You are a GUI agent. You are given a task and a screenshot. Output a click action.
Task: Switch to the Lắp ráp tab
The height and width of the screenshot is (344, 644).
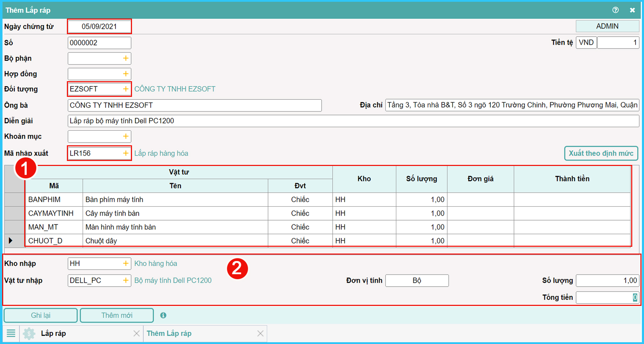(x=53, y=334)
